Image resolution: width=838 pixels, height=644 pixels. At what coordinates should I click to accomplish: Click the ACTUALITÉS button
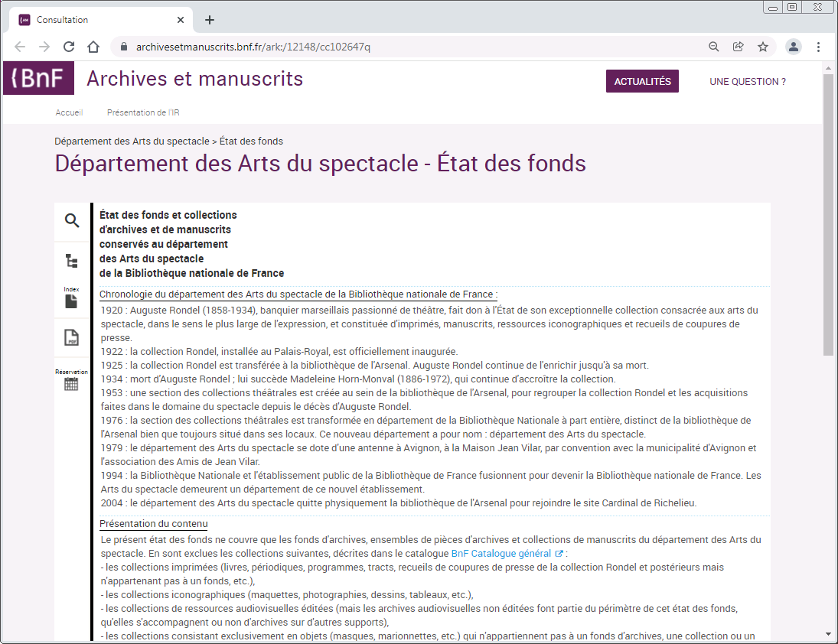coord(642,81)
